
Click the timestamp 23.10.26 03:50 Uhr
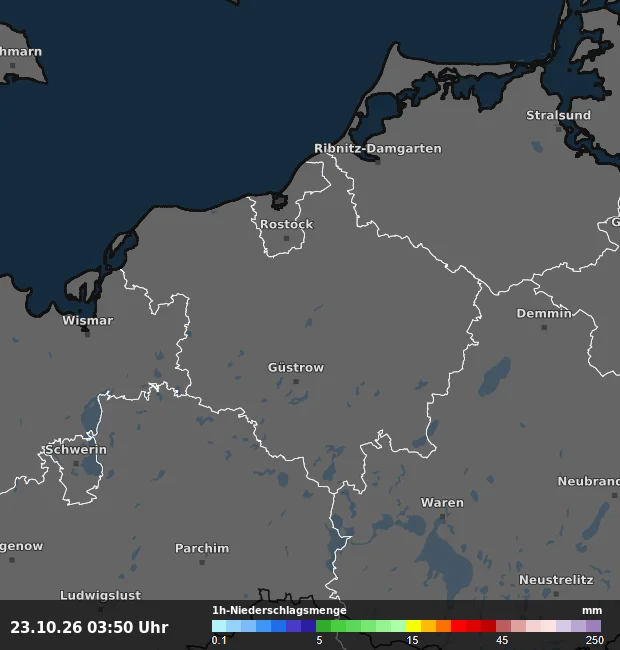pos(89,627)
